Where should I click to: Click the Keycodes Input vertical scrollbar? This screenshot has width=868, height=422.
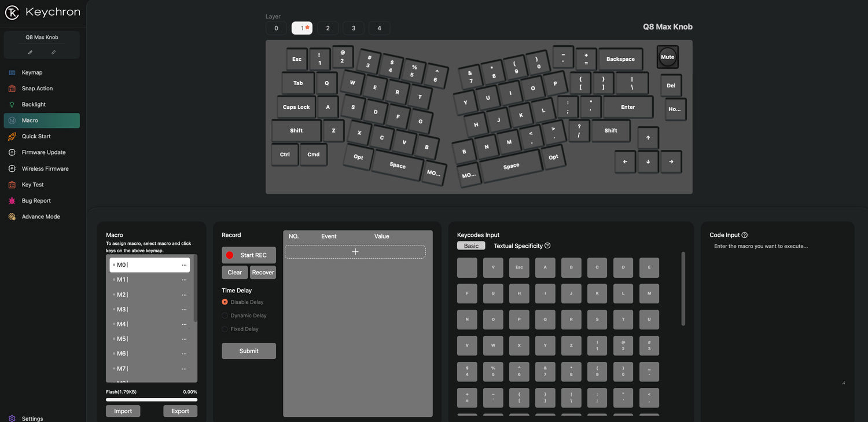click(x=683, y=289)
